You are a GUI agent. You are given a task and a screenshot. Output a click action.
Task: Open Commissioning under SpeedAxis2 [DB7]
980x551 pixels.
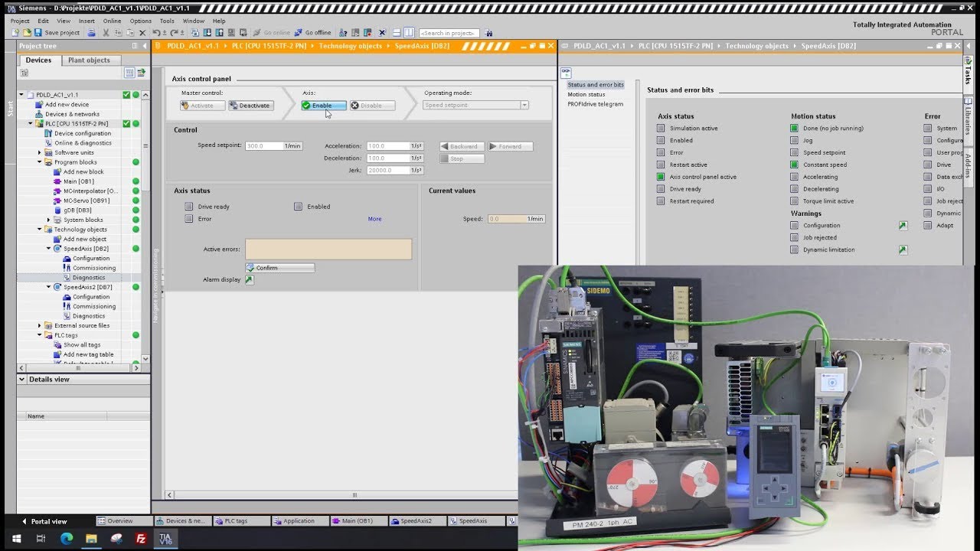click(94, 306)
